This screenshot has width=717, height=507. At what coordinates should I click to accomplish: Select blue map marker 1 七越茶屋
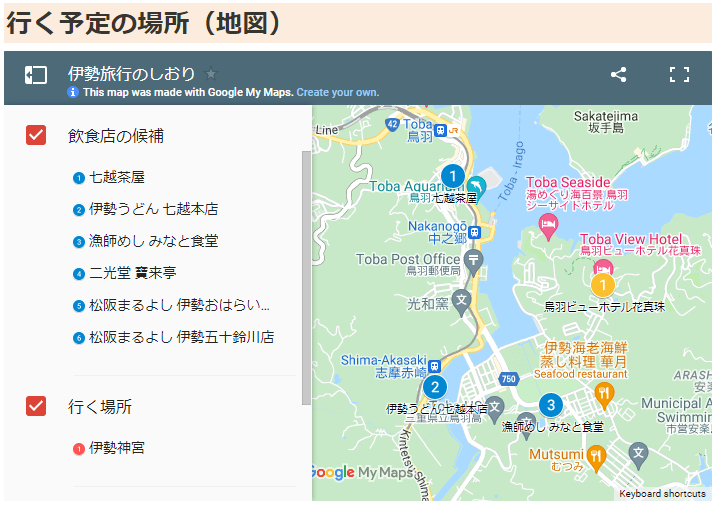point(453,176)
